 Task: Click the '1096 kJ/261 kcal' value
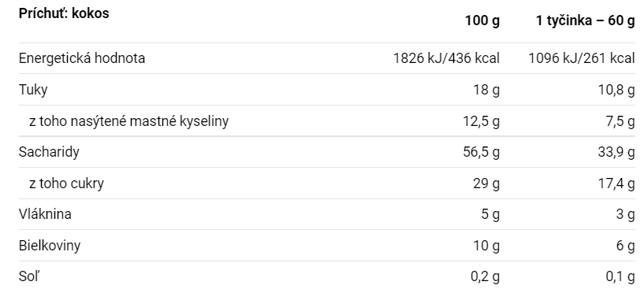coord(582,58)
